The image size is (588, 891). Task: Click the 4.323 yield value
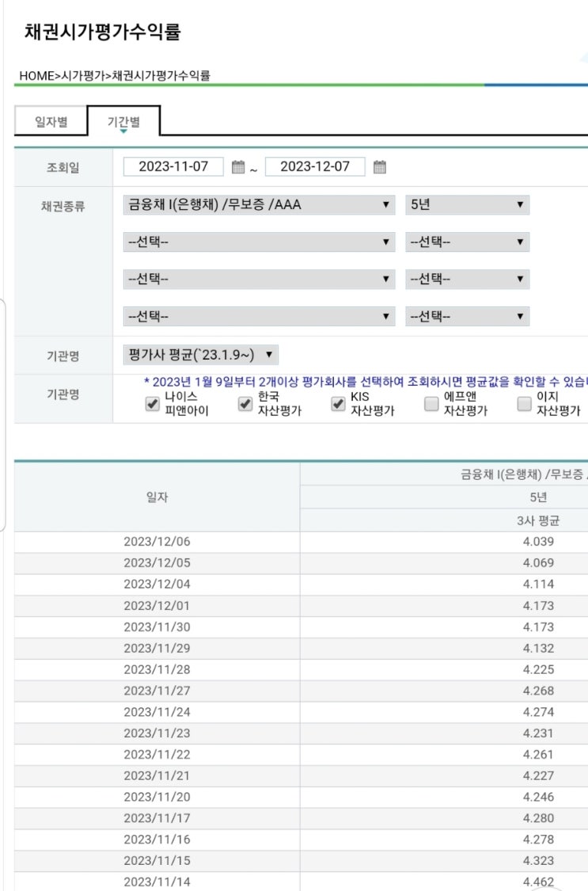(x=539, y=861)
